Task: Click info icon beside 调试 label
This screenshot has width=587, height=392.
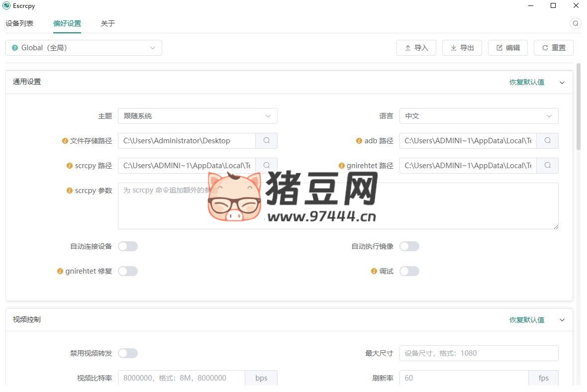Action: click(x=374, y=271)
